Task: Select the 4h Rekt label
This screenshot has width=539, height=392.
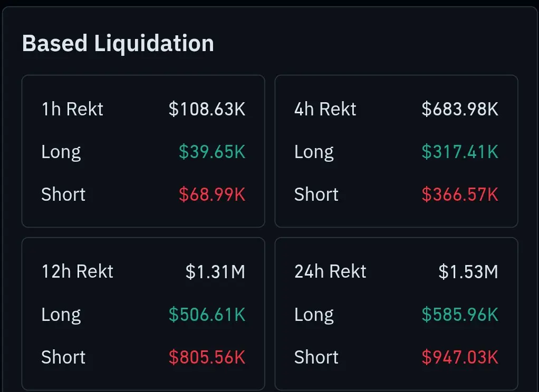Action: pyautogui.click(x=325, y=109)
